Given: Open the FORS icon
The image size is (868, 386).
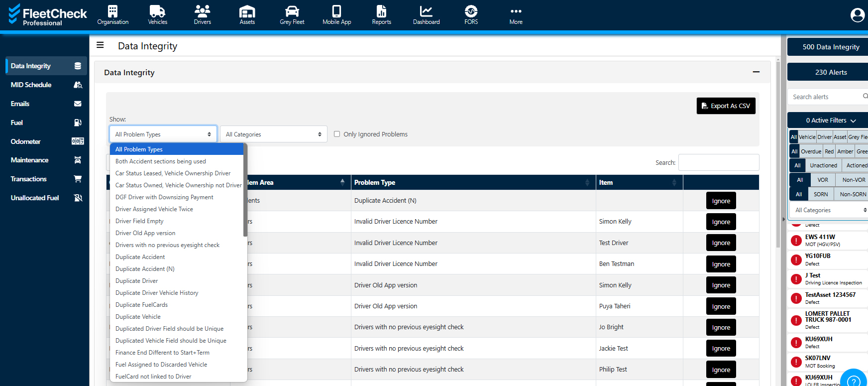Looking at the screenshot, I should coord(471,11).
